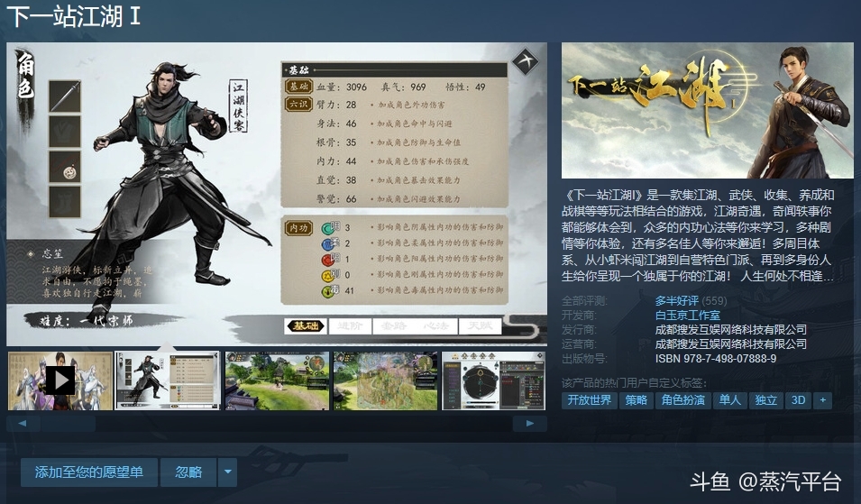The width and height of the screenshot is (861, 504).
Task: Click the red 阳 attribute orb icon
Action: coord(327,259)
